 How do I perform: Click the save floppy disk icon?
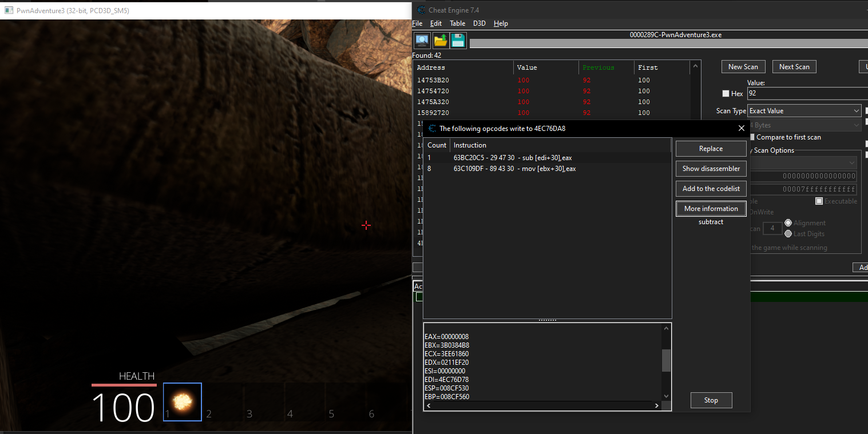(x=458, y=40)
